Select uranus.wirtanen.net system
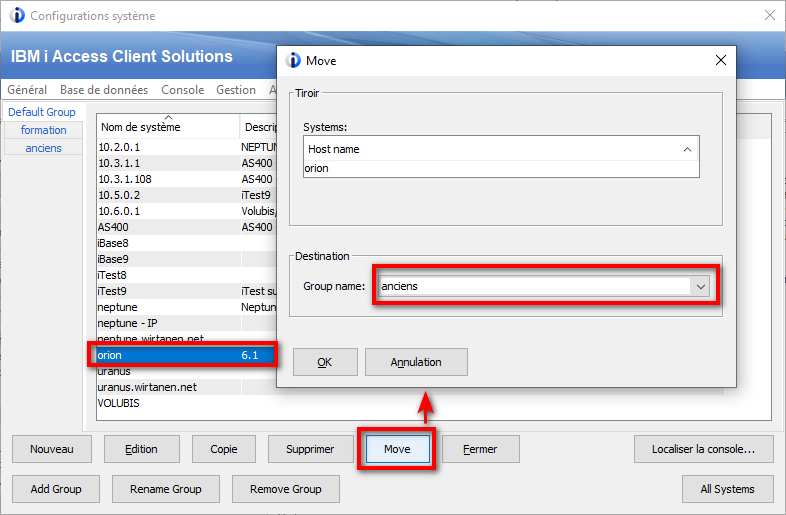Image resolution: width=786 pixels, height=515 pixels. tap(147, 388)
